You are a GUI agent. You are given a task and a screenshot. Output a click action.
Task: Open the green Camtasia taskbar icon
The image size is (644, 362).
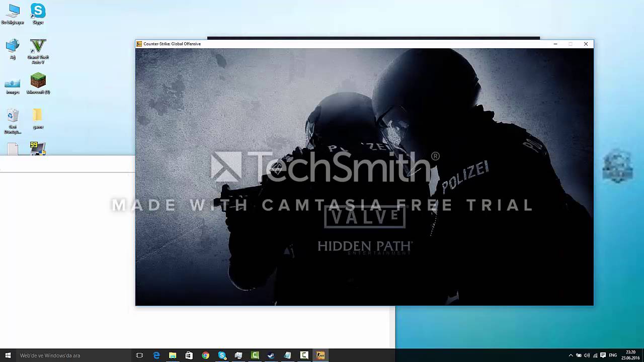click(x=255, y=355)
